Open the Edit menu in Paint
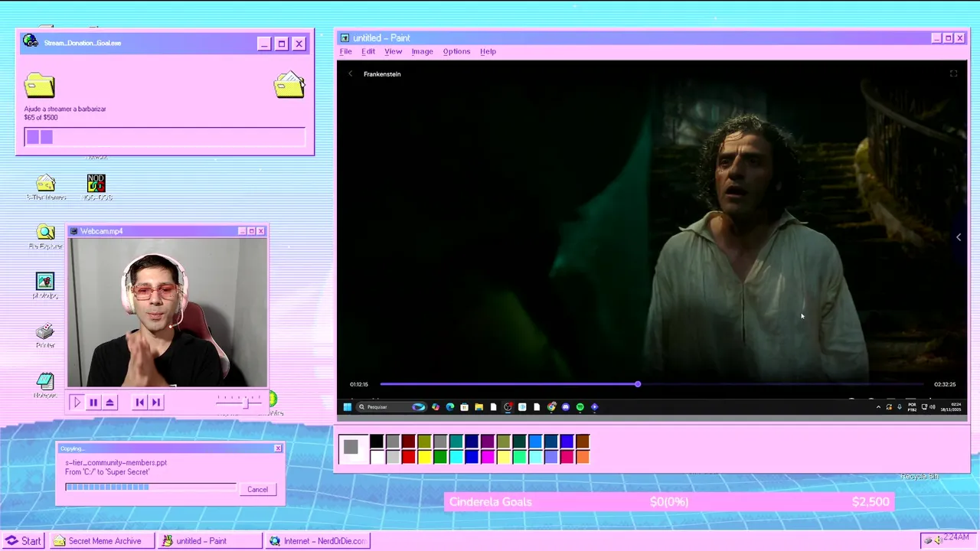 click(368, 51)
